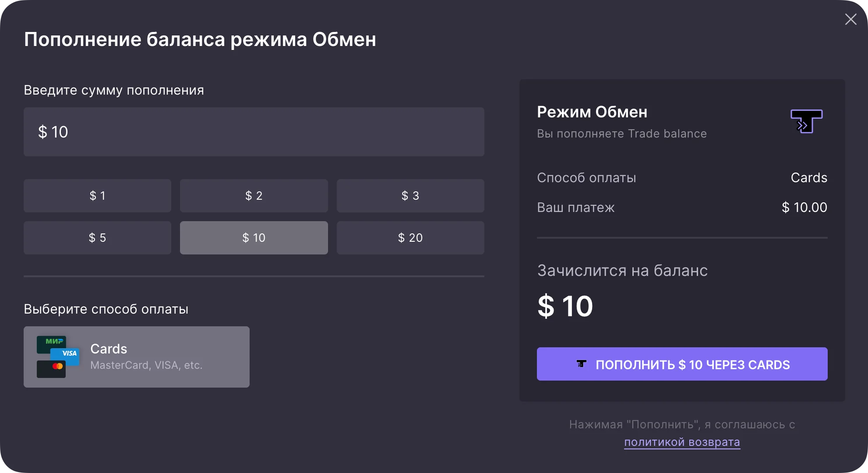868x473 pixels.
Task: Set top-up amount to $ 20
Action: (410, 238)
